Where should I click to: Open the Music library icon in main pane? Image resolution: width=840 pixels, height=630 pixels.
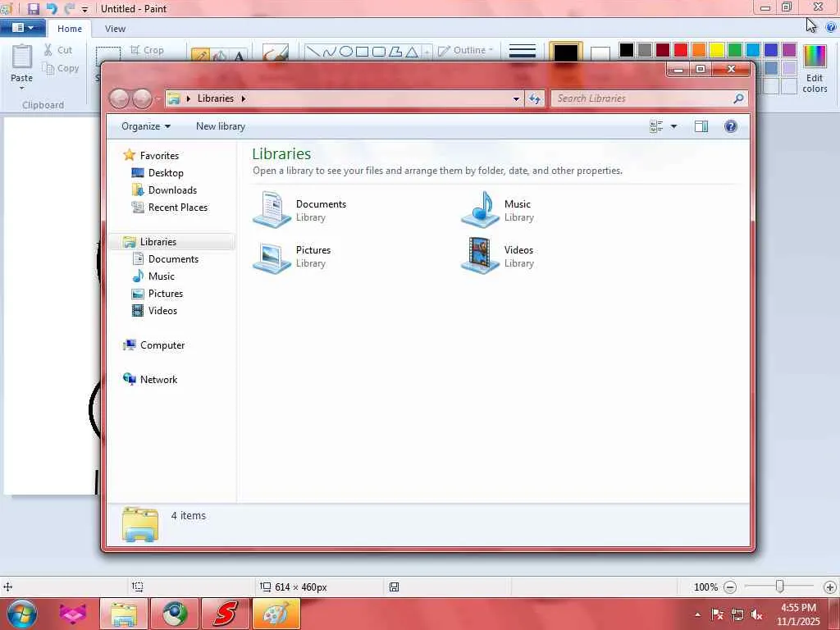(481, 209)
